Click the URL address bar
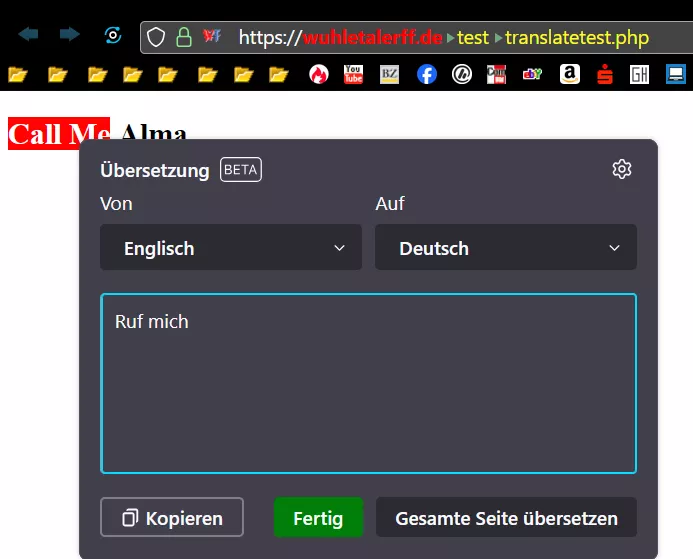The height and width of the screenshot is (559, 693). (x=416, y=37)
